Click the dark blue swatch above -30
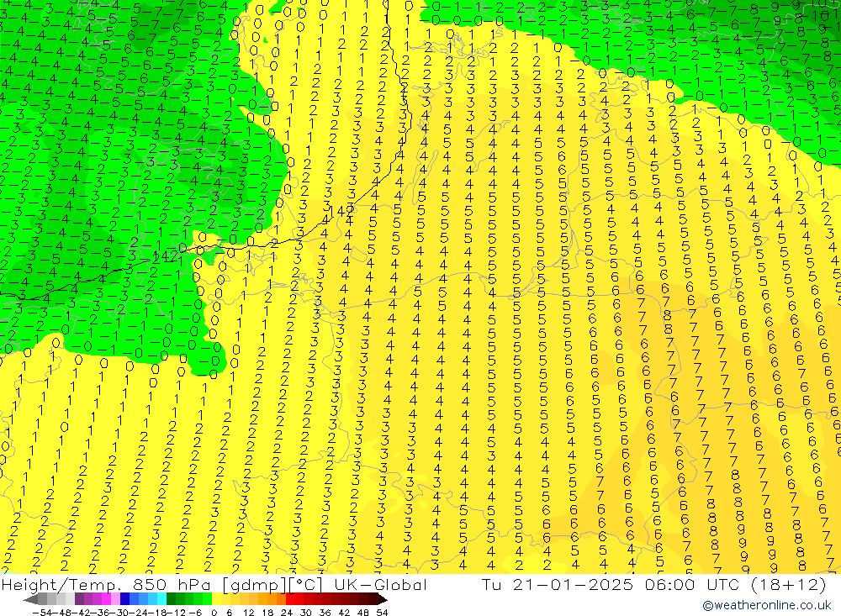 [x=125, y=599]
